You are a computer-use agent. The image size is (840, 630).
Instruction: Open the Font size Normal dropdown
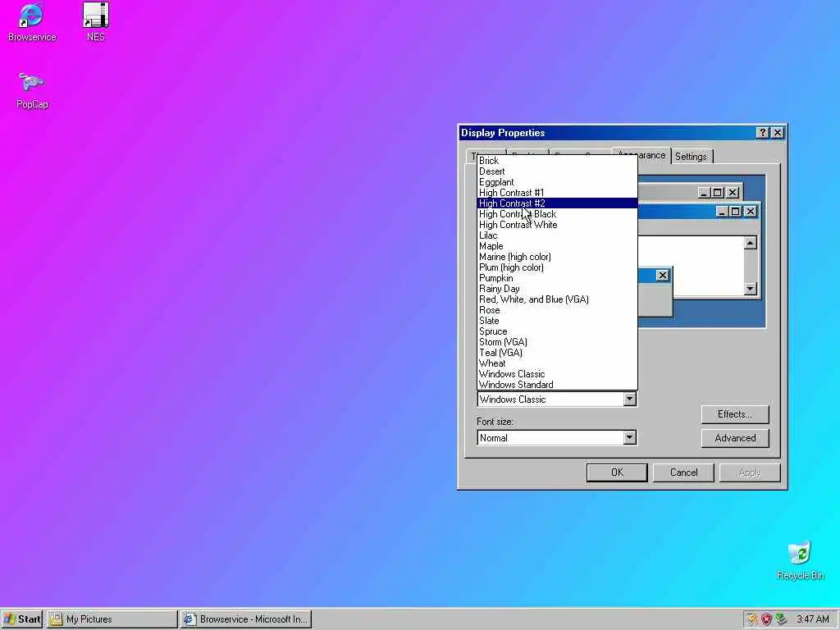point(629,438)
